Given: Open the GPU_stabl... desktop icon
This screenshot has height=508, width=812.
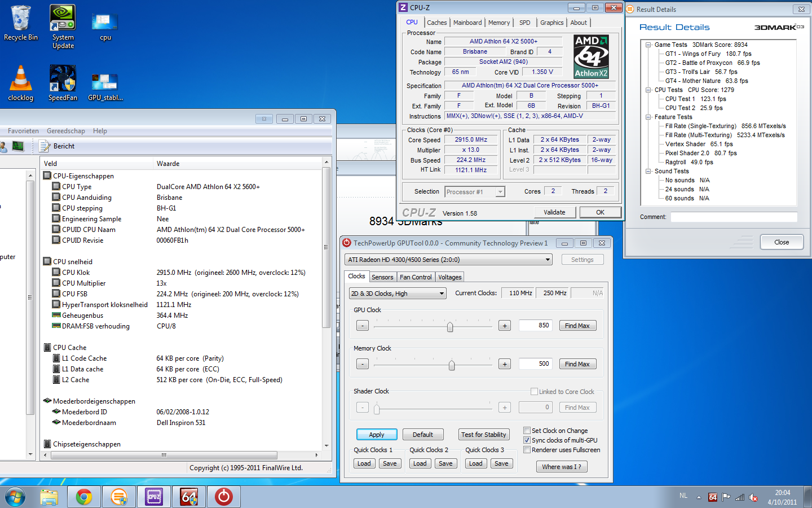Looking at the screenshot, I should coord(105,86).
